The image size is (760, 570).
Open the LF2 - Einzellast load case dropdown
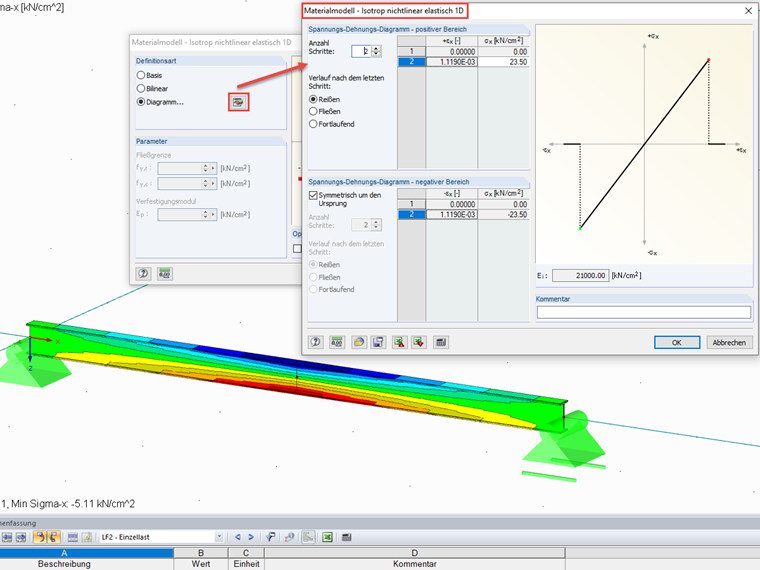tap(219, 537)
